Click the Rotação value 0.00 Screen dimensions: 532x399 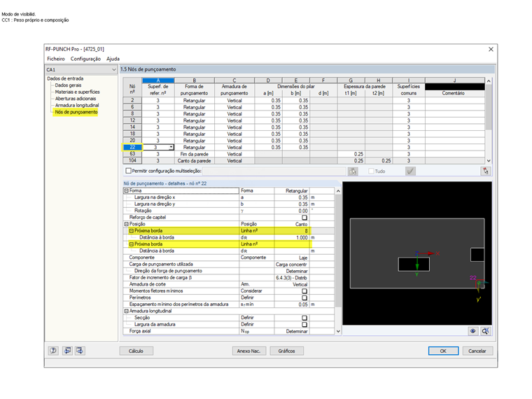pyautogui.click(x=292, y=211)
